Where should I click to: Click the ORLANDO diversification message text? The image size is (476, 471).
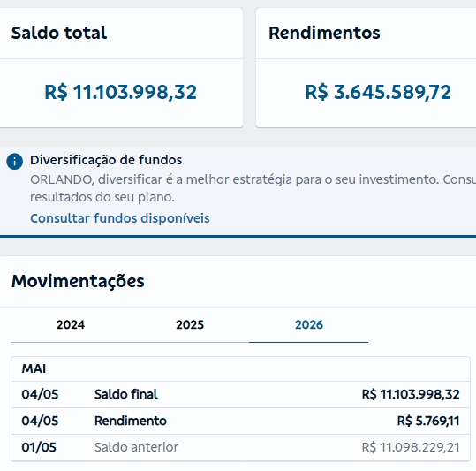tap(253, 188)
